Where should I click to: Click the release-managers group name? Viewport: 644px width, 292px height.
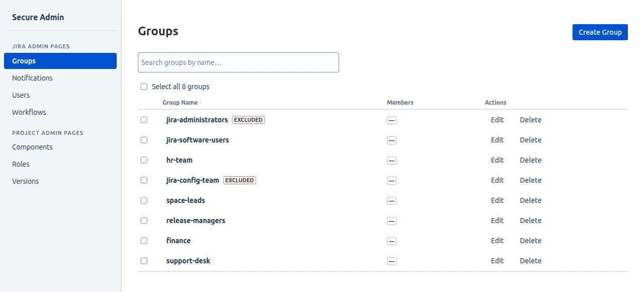196,221
